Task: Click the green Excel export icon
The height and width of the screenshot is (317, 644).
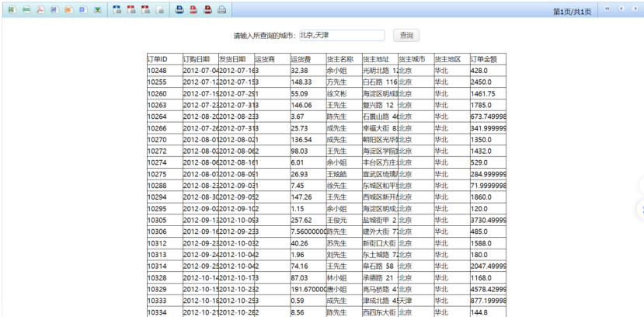Action: pos(12,10)
